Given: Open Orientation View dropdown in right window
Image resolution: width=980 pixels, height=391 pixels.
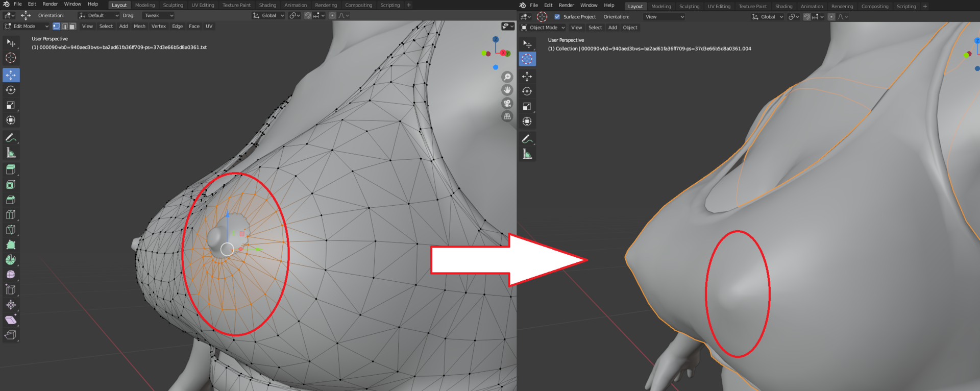Looking at the screenshot, I should (664, 17).
